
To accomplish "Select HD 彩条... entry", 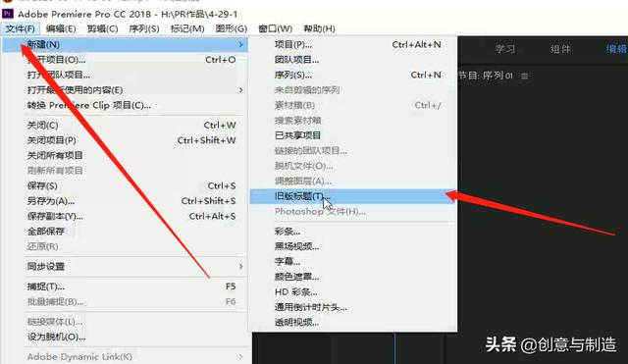I will coord(353,292).
